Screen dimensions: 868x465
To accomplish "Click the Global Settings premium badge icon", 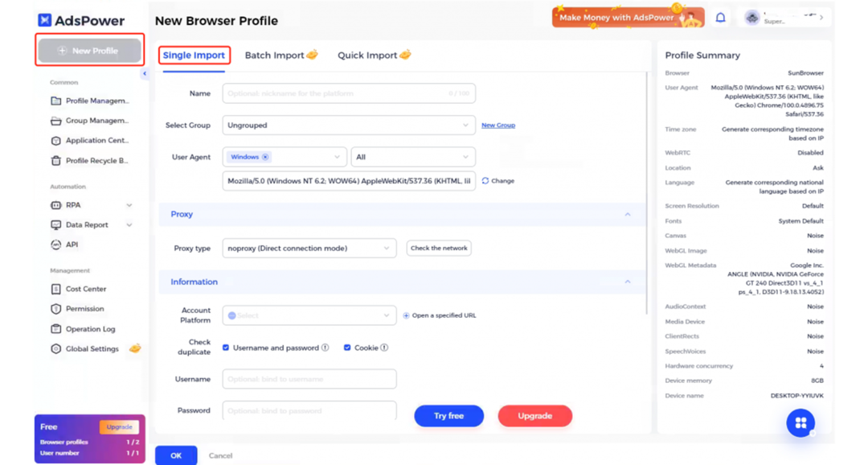I will tap(135, 348).
